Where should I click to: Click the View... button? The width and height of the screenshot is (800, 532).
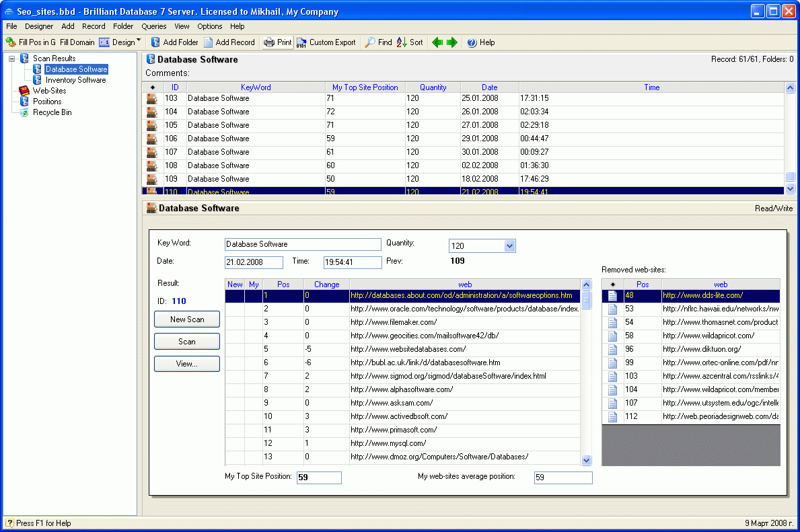(187, 364)
